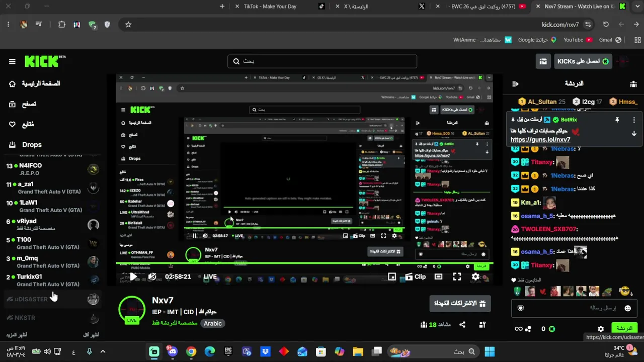Click the gifted subscriptions button
Screen dimensions: 644x362
(460, 303)
